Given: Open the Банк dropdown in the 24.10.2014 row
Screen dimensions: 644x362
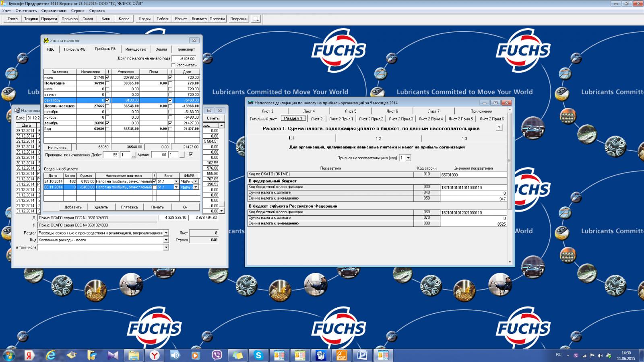Looking at the screenshot, I should (176, 181).
